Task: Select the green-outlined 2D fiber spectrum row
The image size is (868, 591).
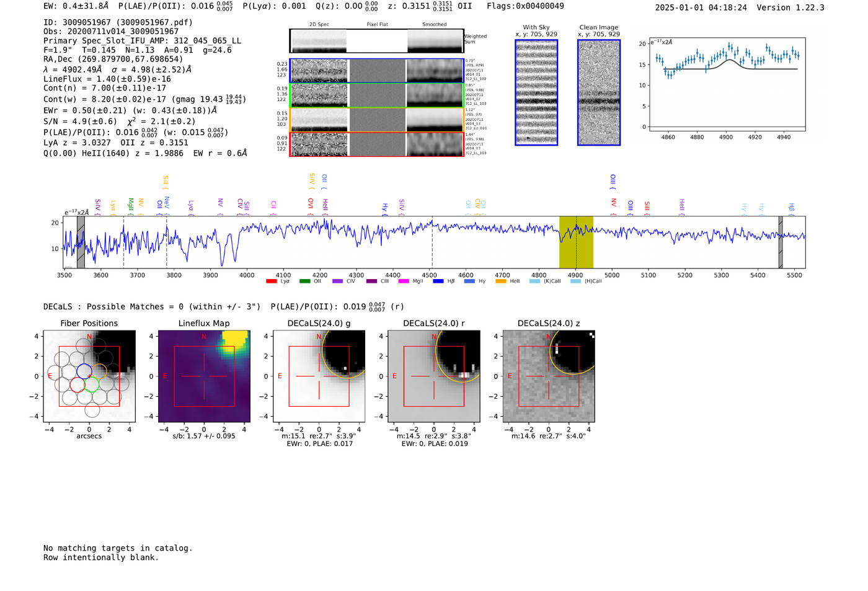Action: click(x=376, y=95)
